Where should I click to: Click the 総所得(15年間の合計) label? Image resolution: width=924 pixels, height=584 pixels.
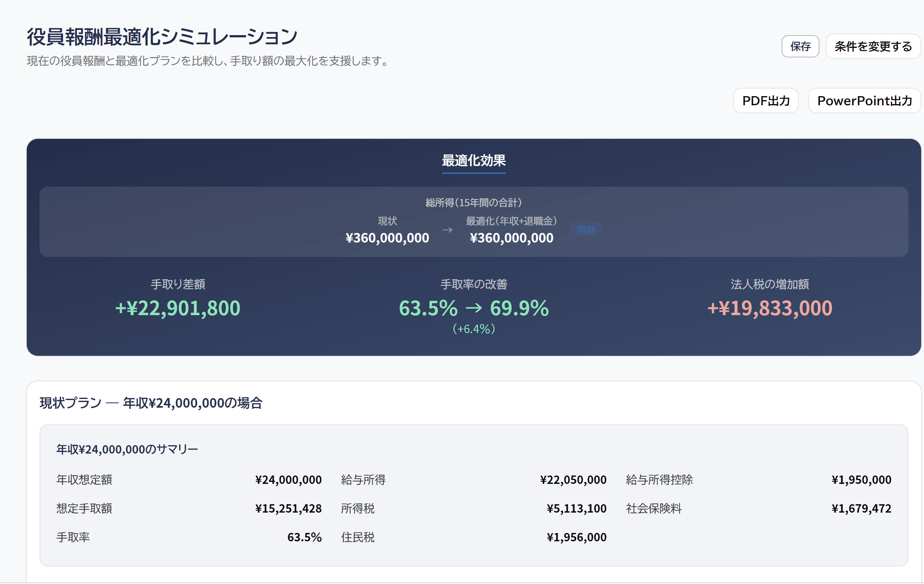pyautogui.click(x=474, y=203)
